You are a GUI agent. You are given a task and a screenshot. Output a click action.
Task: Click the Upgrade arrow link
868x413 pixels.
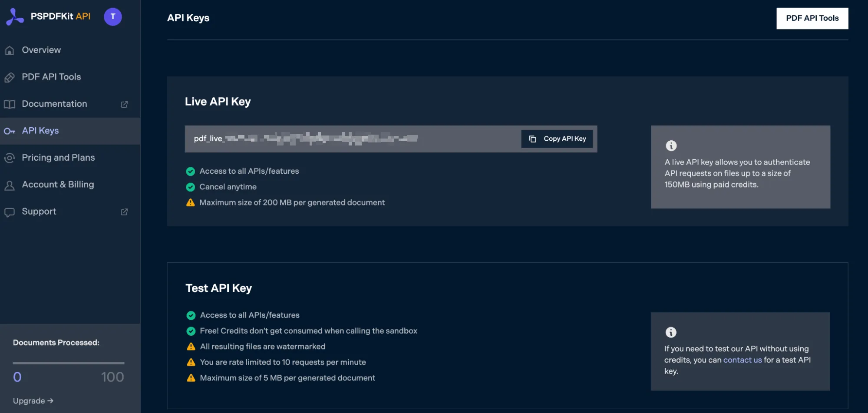[33, 401]
